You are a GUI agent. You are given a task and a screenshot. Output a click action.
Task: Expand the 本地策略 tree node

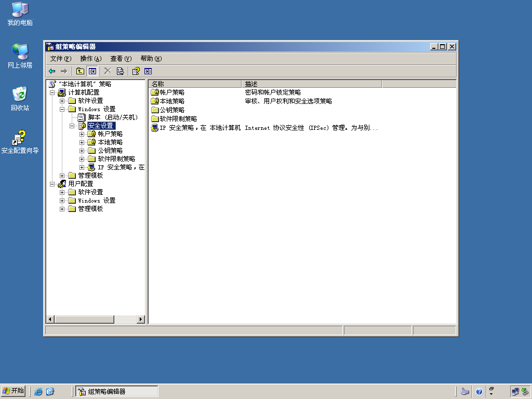pyautogui.click(x=82, y=142)
